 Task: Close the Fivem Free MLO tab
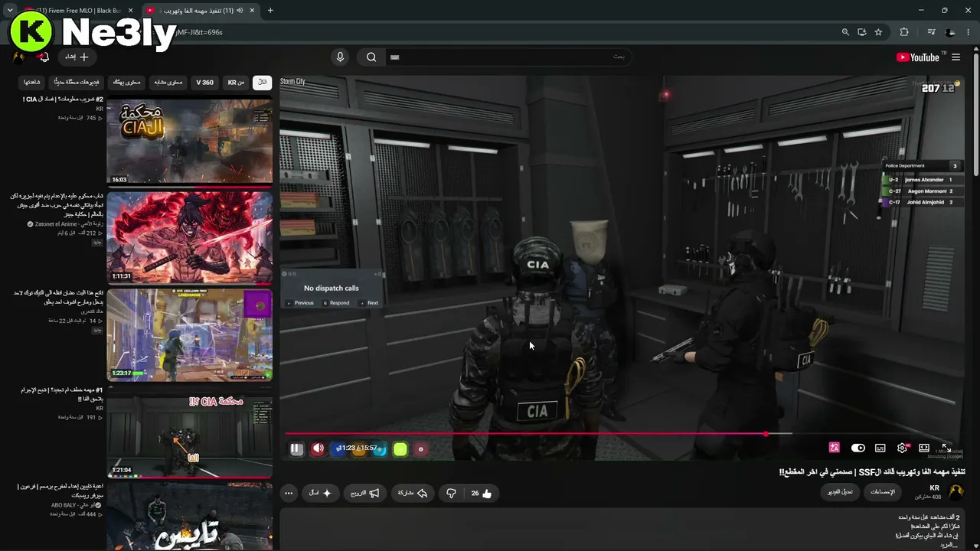pyautogui.click(x=129, y=11)
